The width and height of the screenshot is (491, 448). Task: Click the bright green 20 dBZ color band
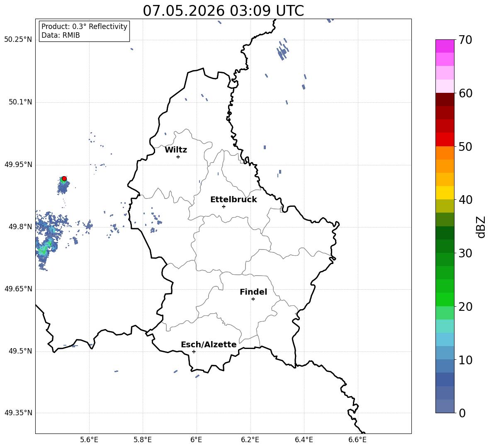point(445,299)
